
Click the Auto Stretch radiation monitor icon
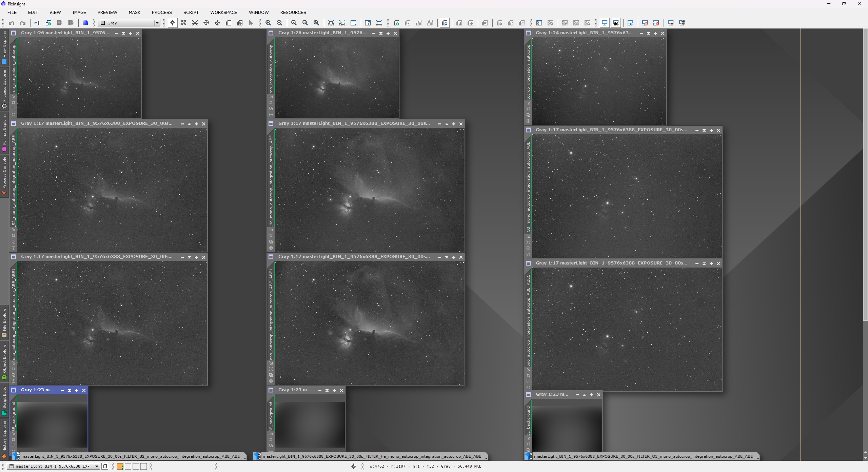pos(671,23)
